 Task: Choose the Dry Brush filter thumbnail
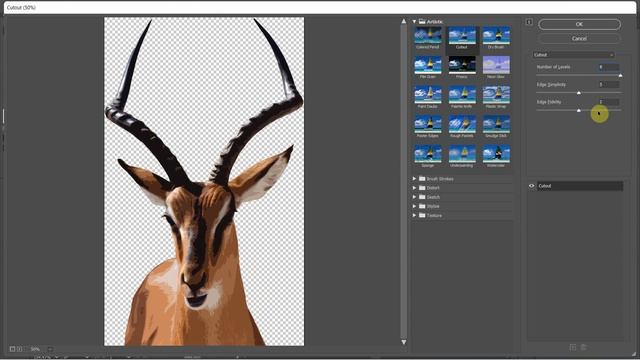(x=496, y=36)
